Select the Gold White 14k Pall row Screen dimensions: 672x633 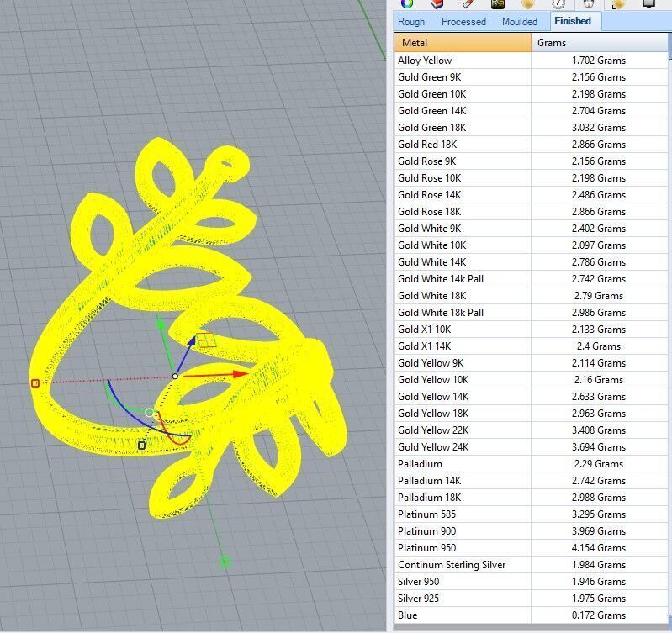point(531,279)
